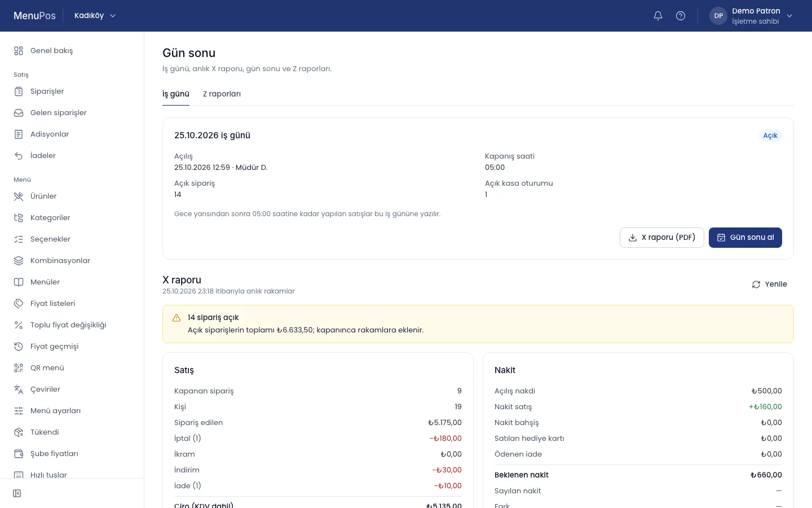Click the Nakit satış value +₺160,00
The image size is (812, 508).
(765, 407)
